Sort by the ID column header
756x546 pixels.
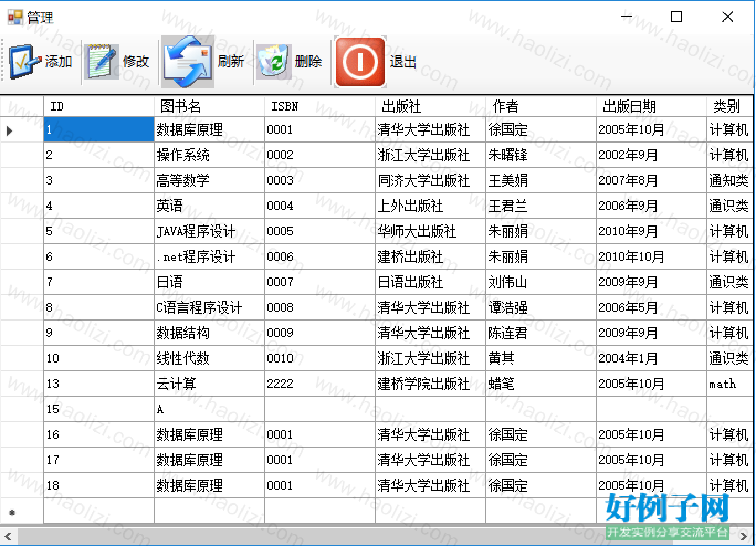99,106
